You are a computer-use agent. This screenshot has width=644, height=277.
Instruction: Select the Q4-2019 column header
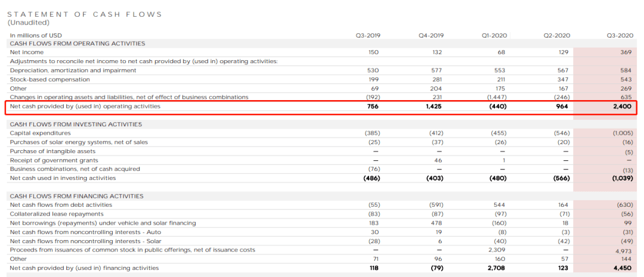coord(431,36)
